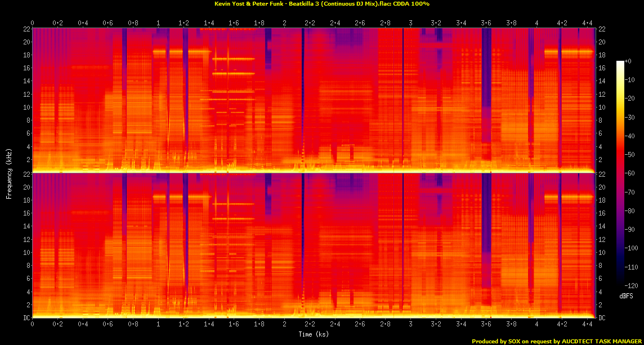Screen dimensions: 644x345
Task: Click the "1" tick on the bottom time axis
Action: point(158,325)
